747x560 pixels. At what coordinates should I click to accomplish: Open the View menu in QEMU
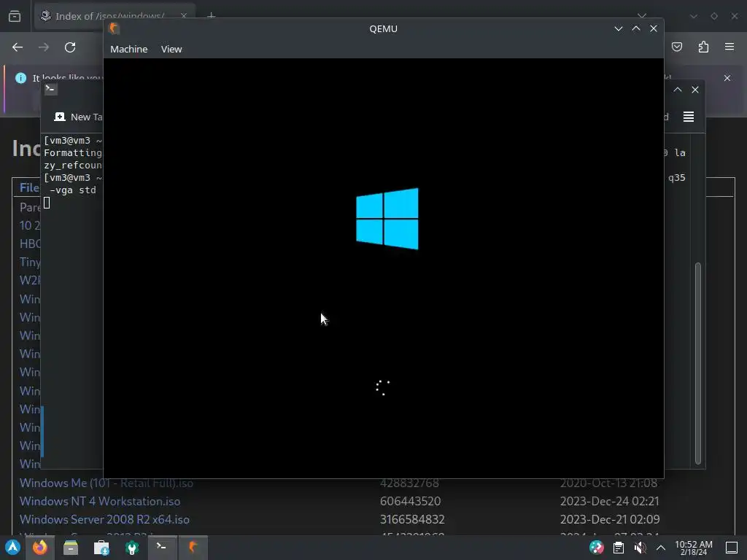(171, 49)
